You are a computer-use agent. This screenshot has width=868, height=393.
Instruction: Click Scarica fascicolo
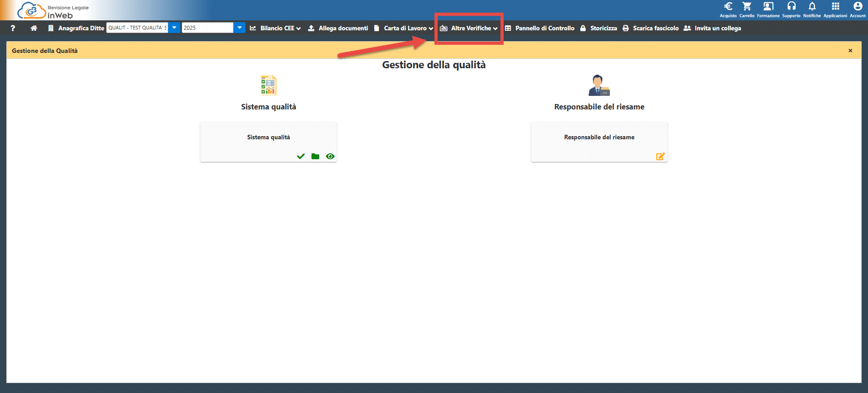point(651,28)
